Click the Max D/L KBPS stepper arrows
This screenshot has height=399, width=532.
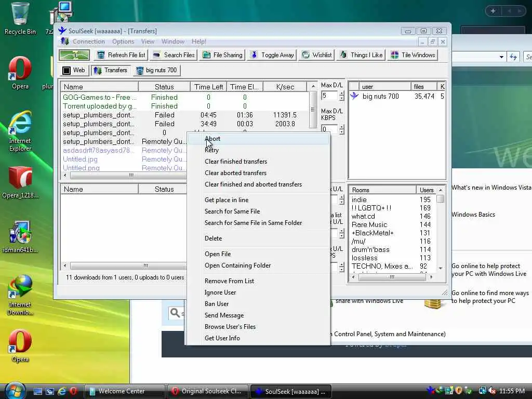342,129
